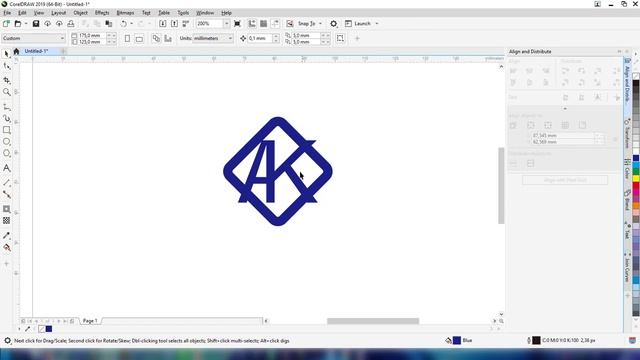
Task: Open the Help menu
Action: click(x=226, y=13)
